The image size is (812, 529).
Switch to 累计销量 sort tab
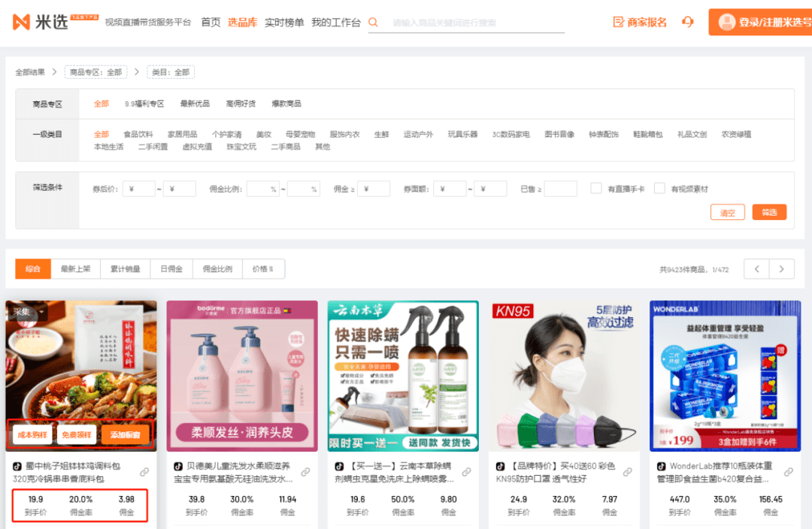click(126, 269)
